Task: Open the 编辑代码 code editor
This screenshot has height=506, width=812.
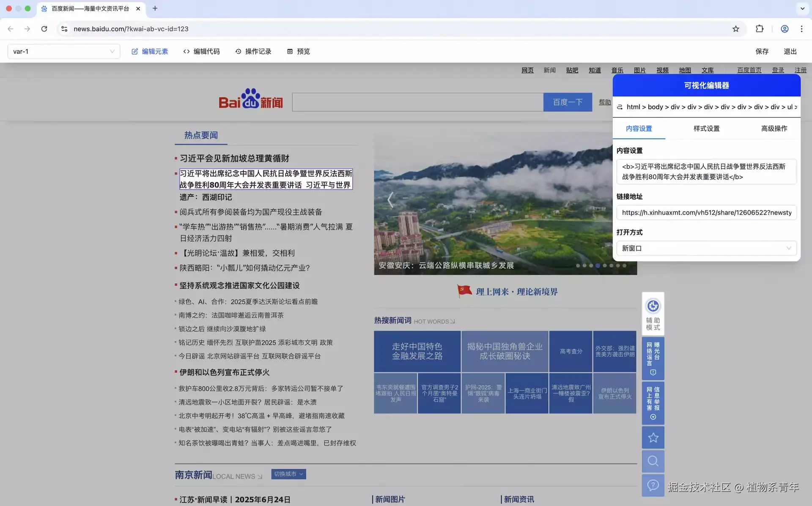Action: click(x=201, y=52)
